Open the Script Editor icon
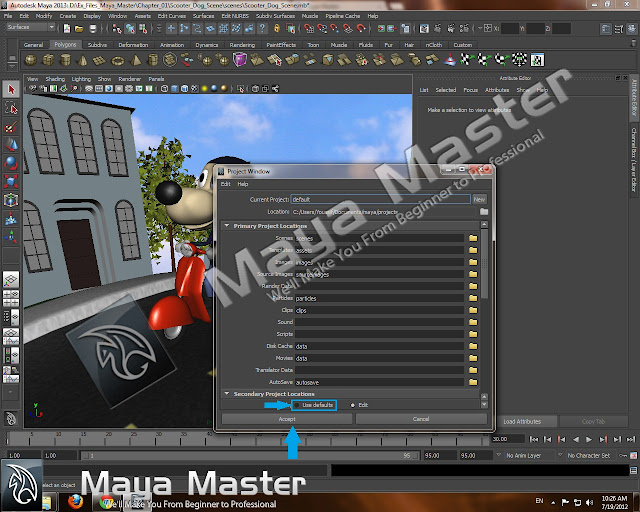640x512 pixels. pyautogui.click(x=633, y=470)
